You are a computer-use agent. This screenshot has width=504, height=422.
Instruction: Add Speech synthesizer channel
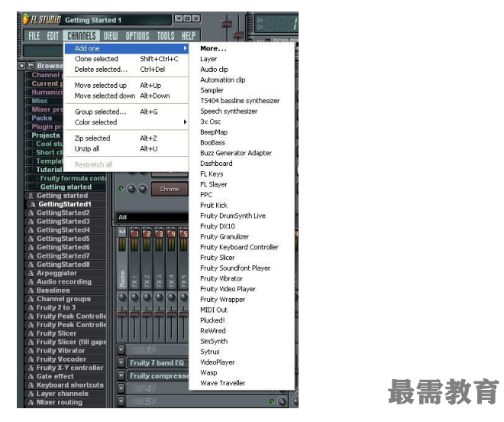(x=228, y=112)
